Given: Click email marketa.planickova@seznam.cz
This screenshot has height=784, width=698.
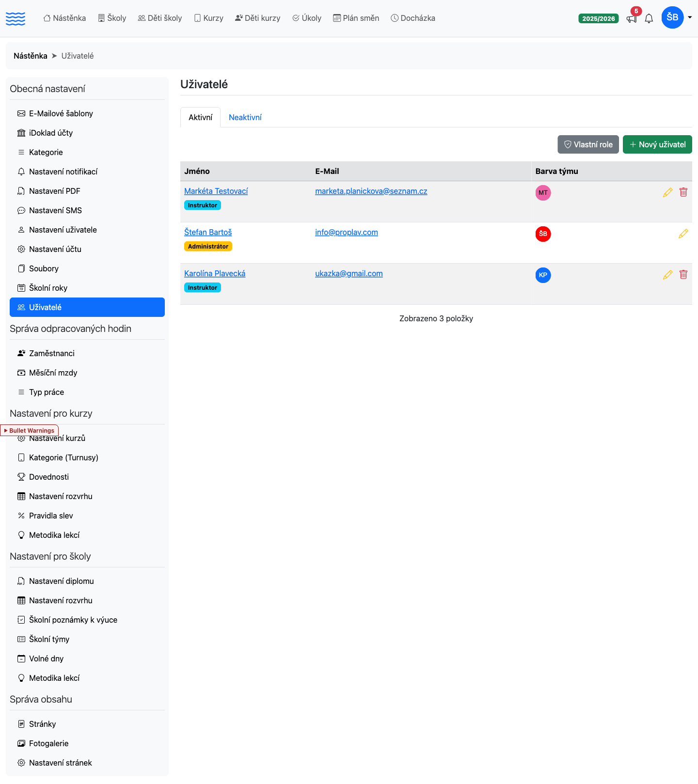Looking at the screenshot, I should coord(371,191).
